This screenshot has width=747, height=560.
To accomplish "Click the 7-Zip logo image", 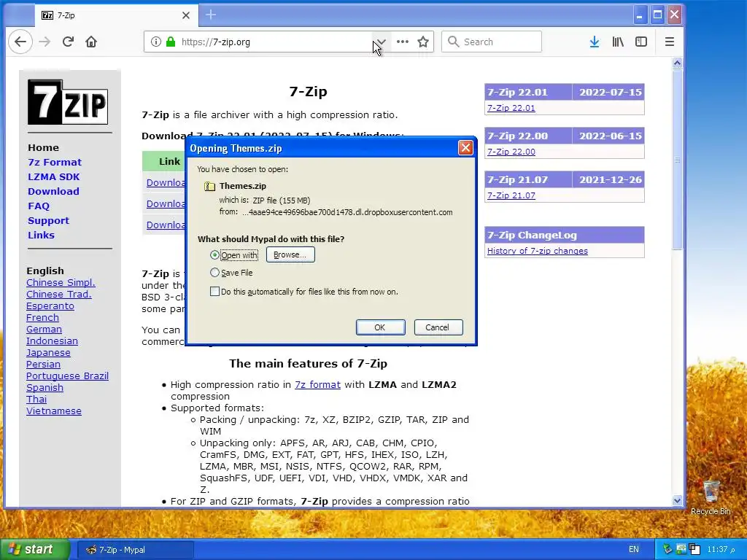I will [68, 102].
